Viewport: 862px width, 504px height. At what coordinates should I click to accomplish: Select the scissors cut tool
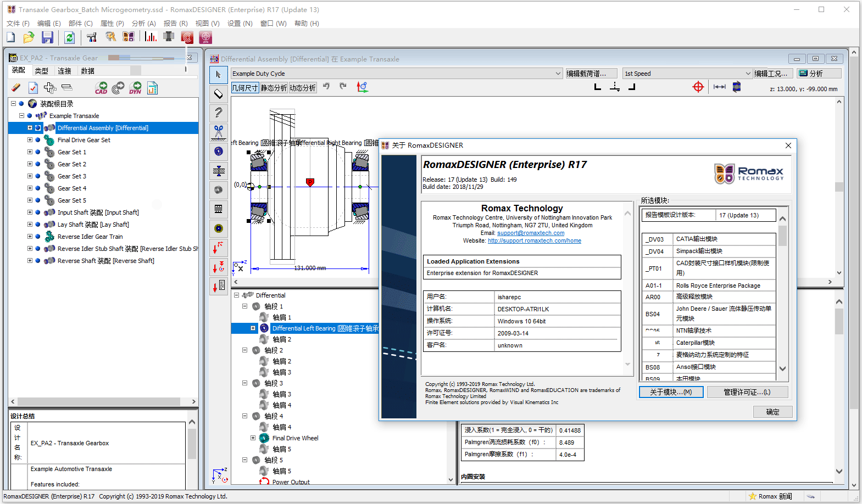219,131
